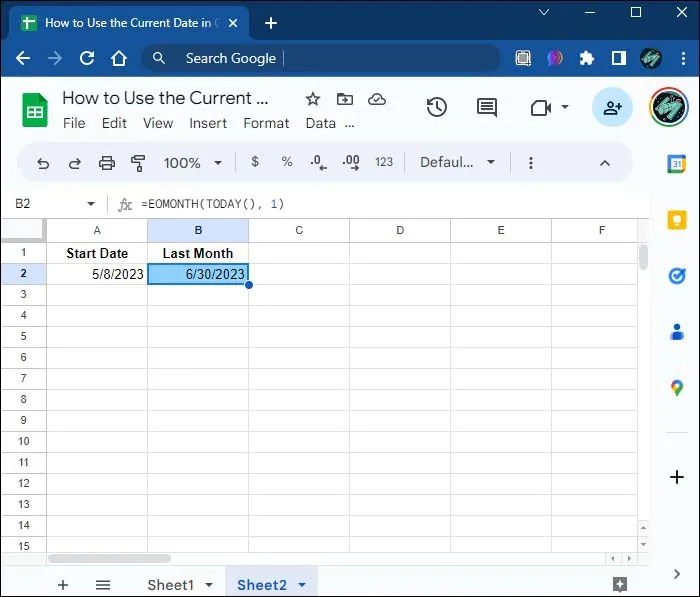Open the Insert menu

point(208,123)
